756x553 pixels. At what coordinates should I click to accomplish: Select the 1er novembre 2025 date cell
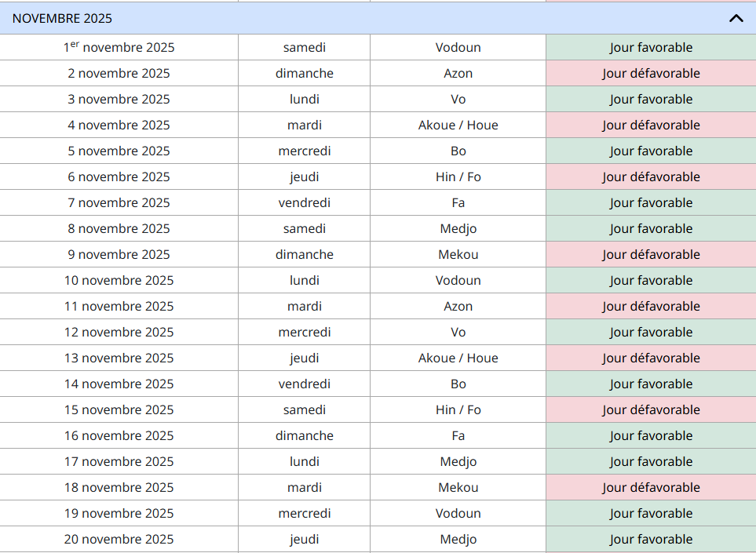pyautogui.click(x=119, y=47)
